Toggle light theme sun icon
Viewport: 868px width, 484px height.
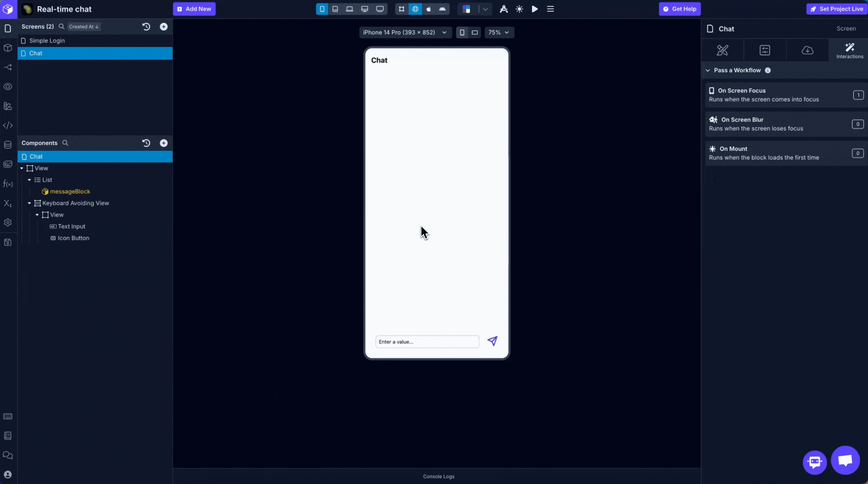(519, 9)
